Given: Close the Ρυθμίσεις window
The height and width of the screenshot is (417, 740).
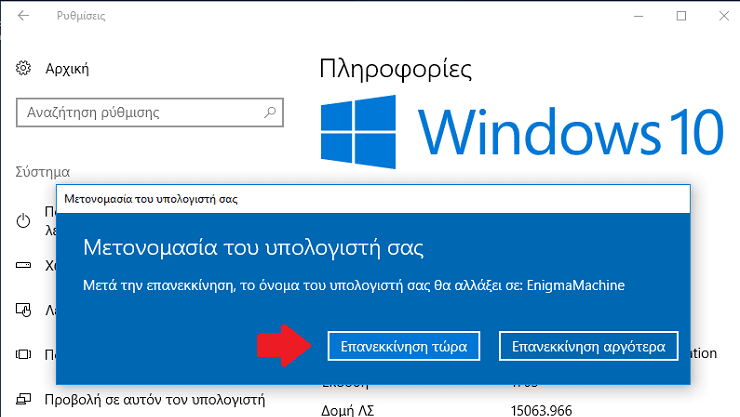Looking at the screenshot, I should click(x=724, y=16).
